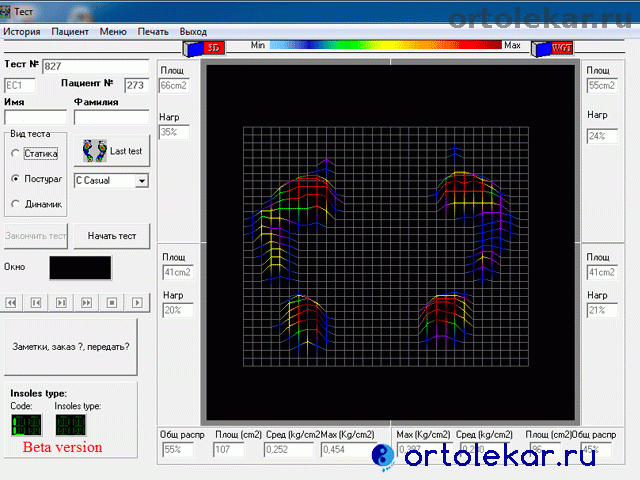Choose the Постураг radio option

[x=14, y=179]
